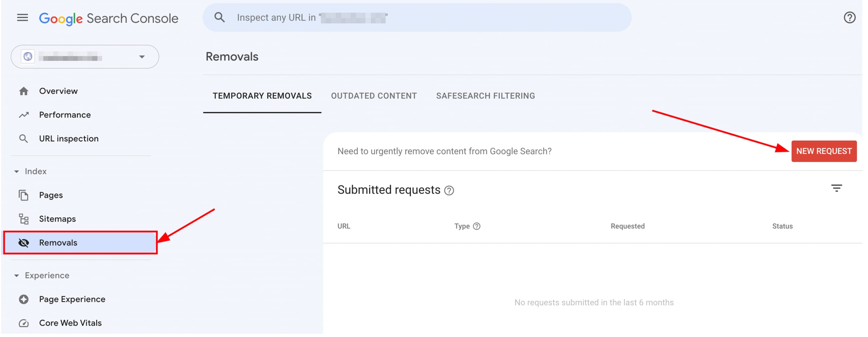Screen dimensions: 868x337
Task: Open the Removals sidebar item
Action: coord(58,243)
